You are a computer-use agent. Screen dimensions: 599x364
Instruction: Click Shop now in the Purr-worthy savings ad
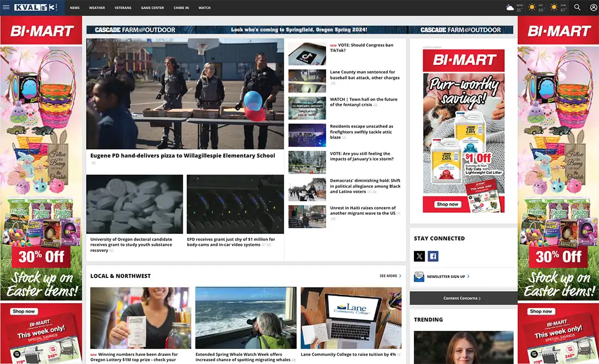pos(447,204)
